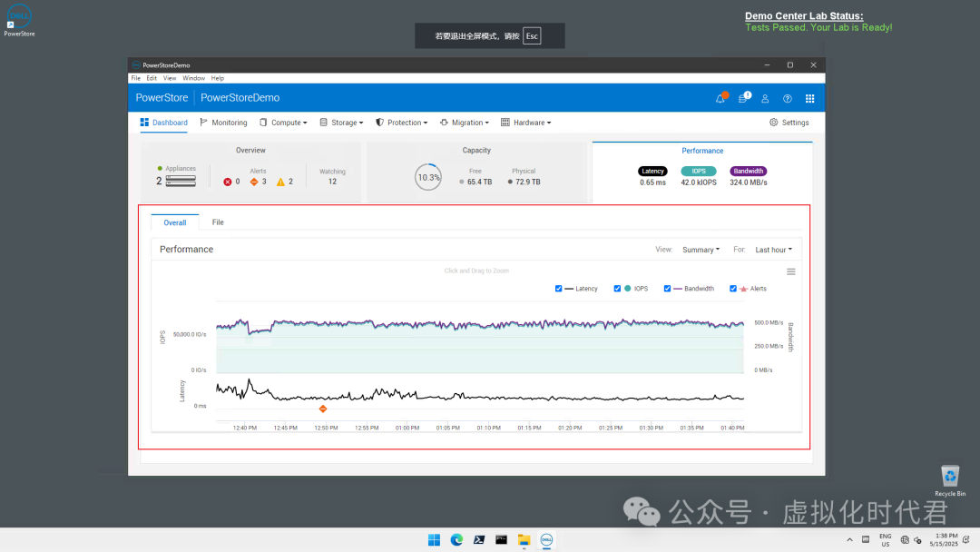Click the appliance hardware image in Overview
Viewport: 980px width, 552px height.
pyautogui.click(x=181, y=182)
